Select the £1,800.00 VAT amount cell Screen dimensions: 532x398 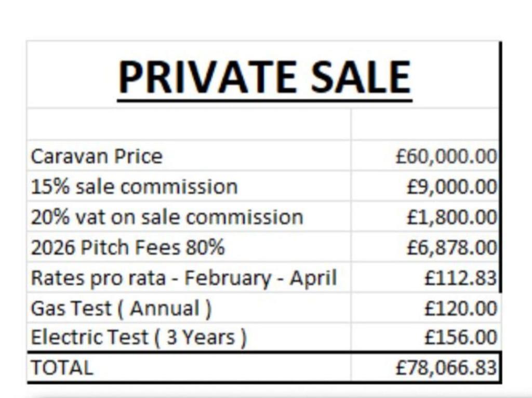pyautogui.click(x=425, y=217)
